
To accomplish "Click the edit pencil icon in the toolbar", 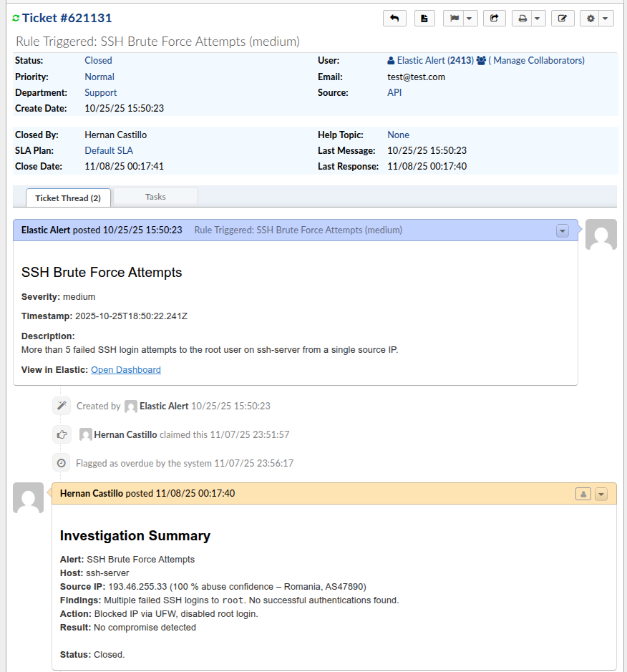I will (563, 18).
